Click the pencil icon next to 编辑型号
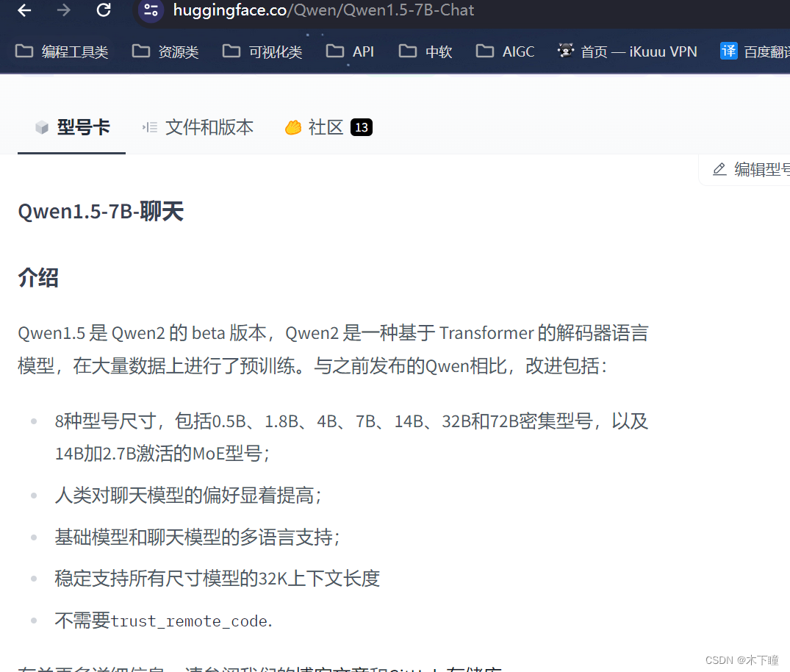The height and width of the screenshot is (672, 790). [719, 168]
